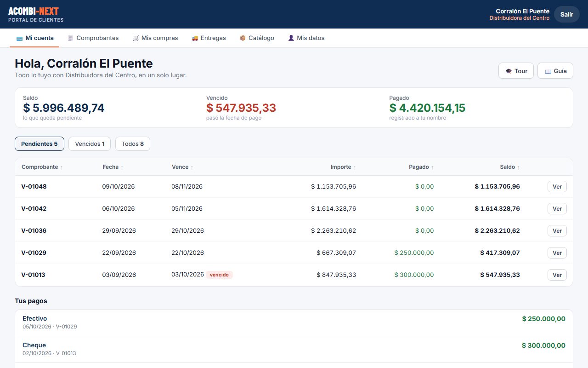Viewport: 588px width, 368px height.
Task: Sort by Fecha column arrow
Action: (122, 167)
